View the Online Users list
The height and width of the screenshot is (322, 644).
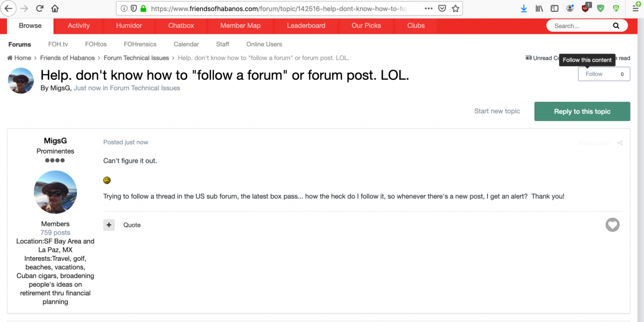(264, 45)
